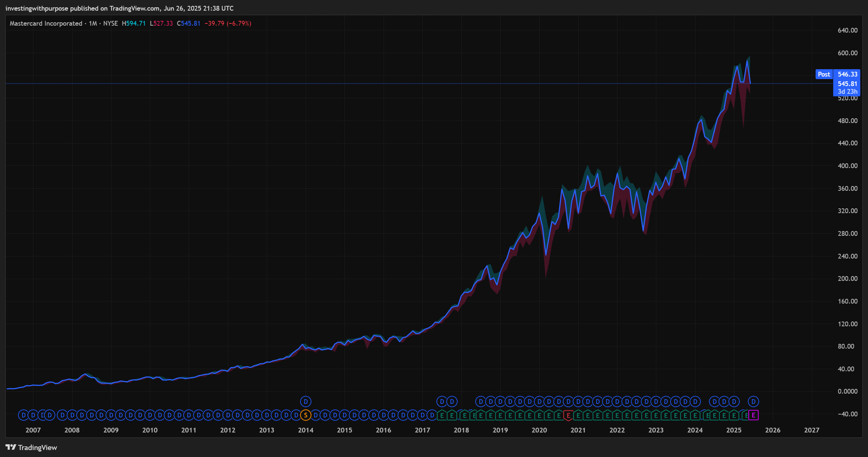Click the TradingView logo at bottom left
Screen dimensions: 868x457
coord(32,447)
